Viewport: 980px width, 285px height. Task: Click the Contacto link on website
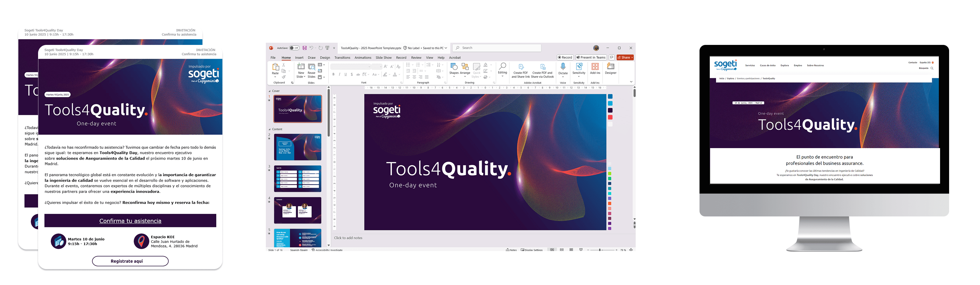(913, 62)
